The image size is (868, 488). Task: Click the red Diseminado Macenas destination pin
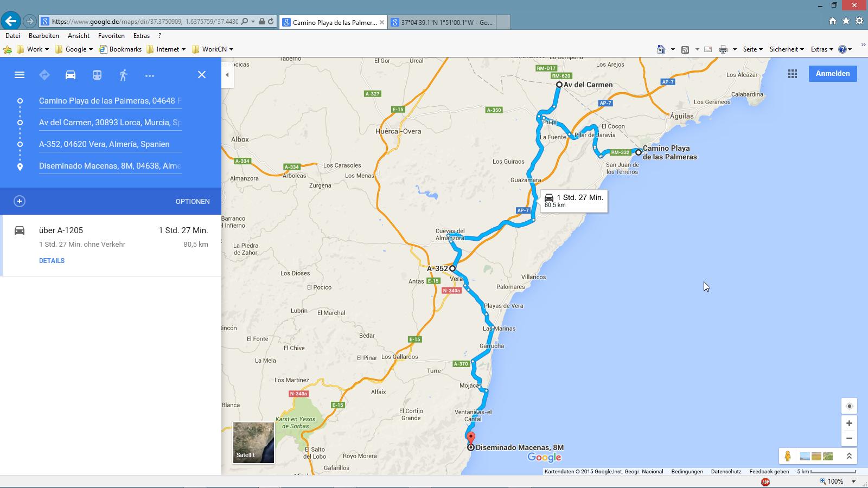(x=471, y=438)
